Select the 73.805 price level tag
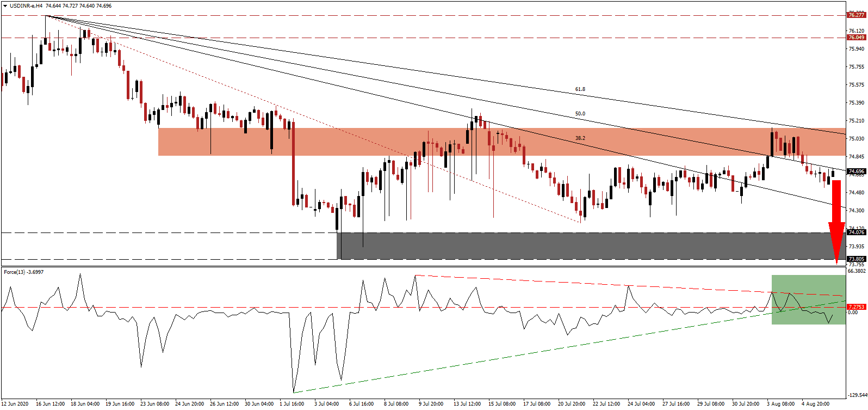868x410 pixels. [x=856, y=259]
